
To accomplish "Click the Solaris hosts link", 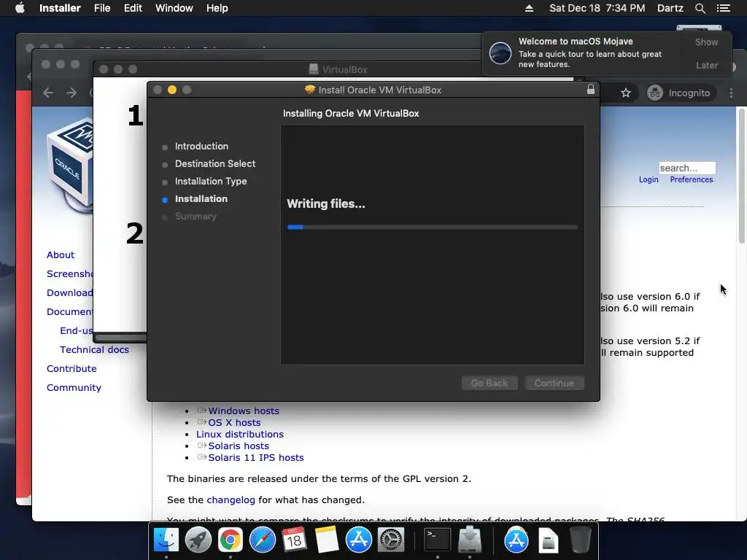I will tap(239, 446).
